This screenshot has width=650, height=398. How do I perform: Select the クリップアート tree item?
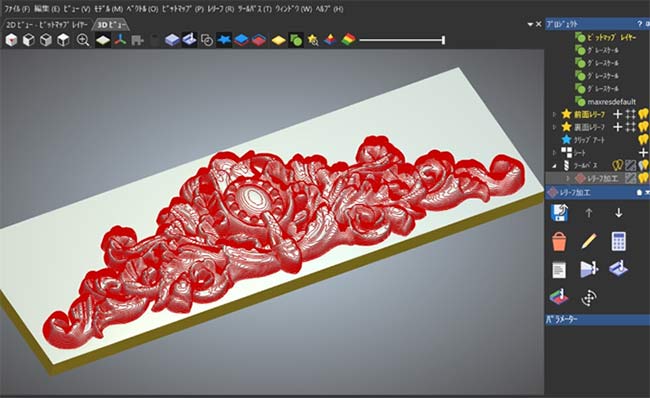[x=589, y=140]
